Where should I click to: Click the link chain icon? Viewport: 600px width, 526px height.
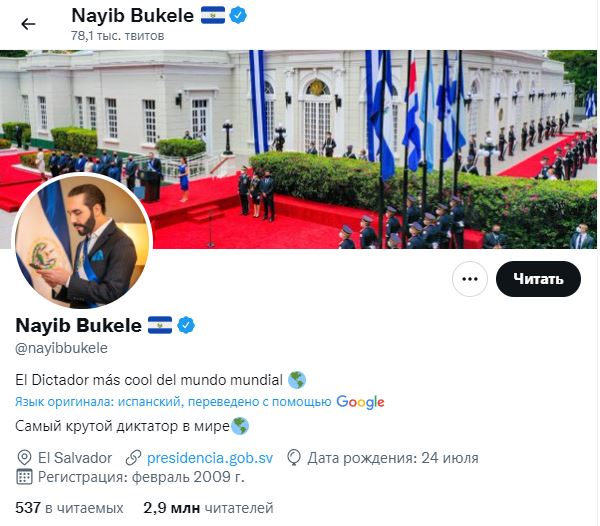[134, 458]
